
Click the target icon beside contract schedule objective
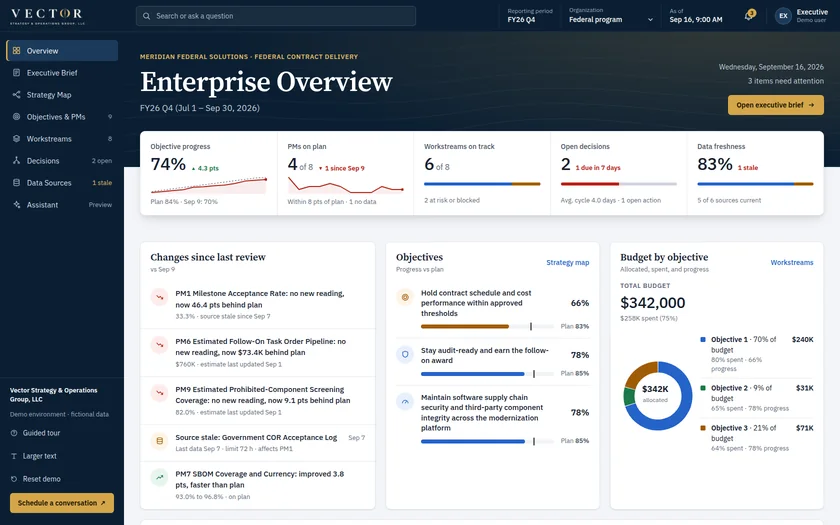pyautogui.click(x=405, y=297)
